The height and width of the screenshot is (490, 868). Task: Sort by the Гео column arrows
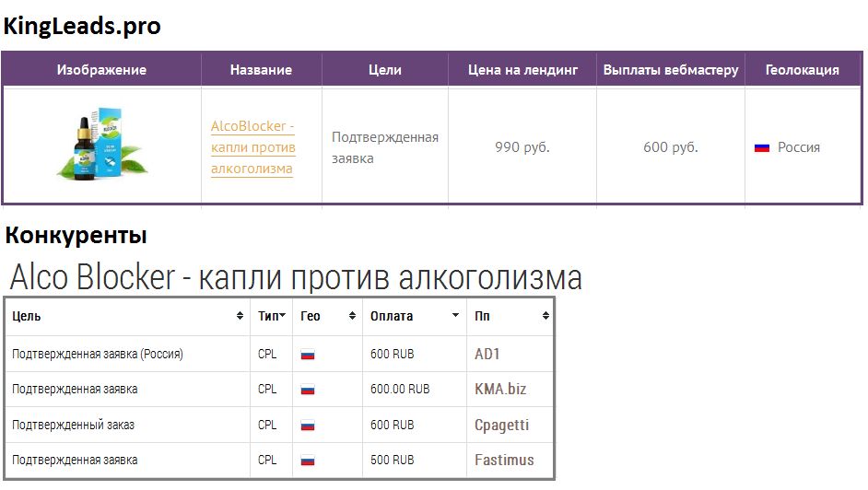352,316
